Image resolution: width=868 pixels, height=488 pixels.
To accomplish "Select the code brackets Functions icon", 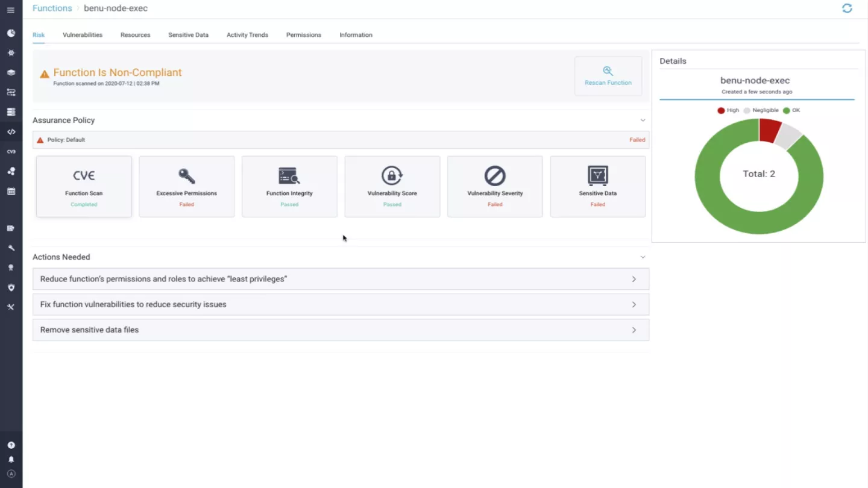I will [x=11, y=132].
